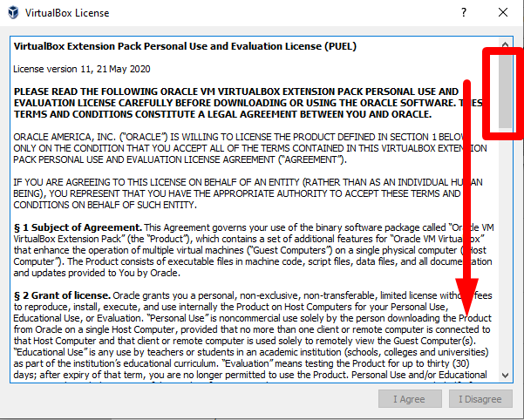Click the '§ 1 Subject of Agreement.' heading
The height and width of the screenshot is (420, 524).
point(78,227)
